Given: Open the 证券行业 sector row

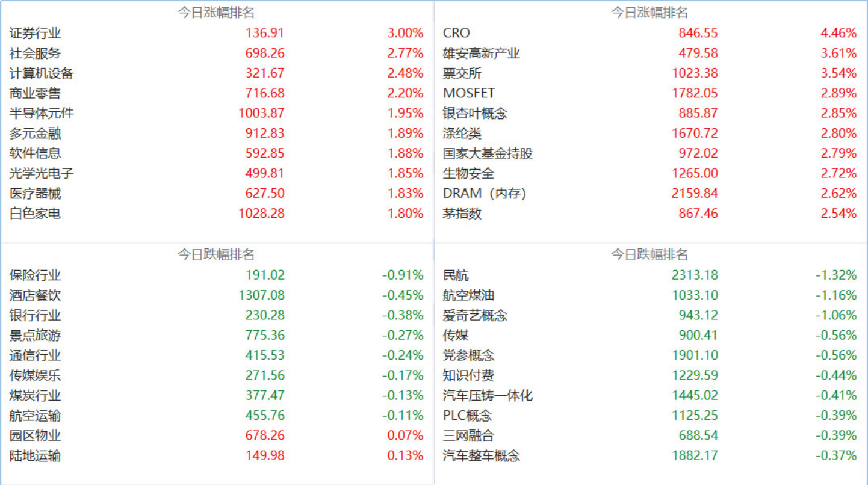Looking at the screenshot, I should pyautogui.click(x=217, y=33).
